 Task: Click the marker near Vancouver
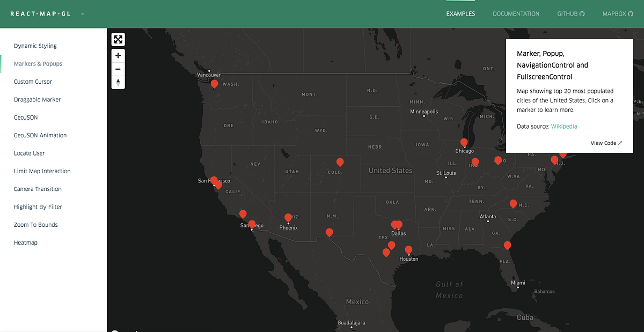(214, 83)
